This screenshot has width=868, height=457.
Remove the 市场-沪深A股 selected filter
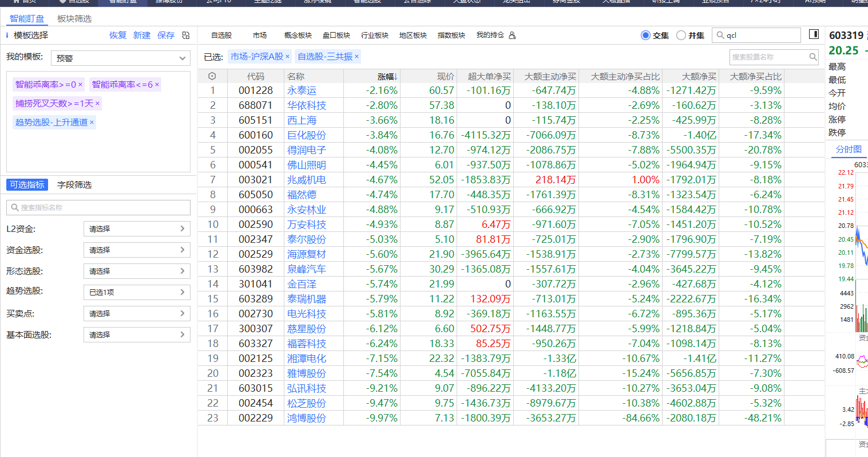[x=287, y=57]
